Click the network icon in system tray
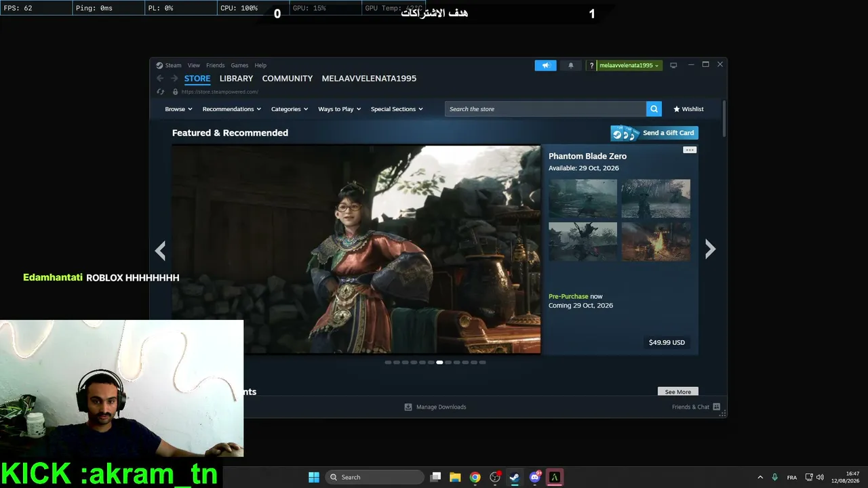Screen dimensions: 868x488 coord(809,477)
